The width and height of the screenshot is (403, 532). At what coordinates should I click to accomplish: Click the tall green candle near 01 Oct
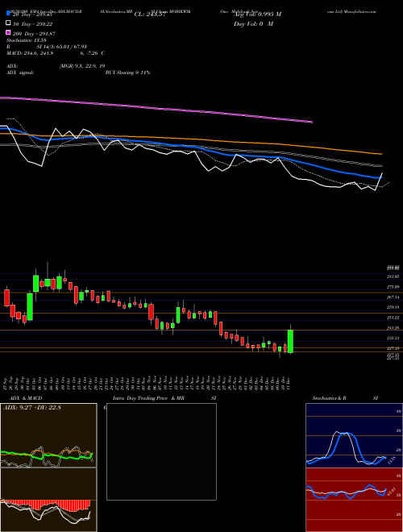(x=30, y=307)
